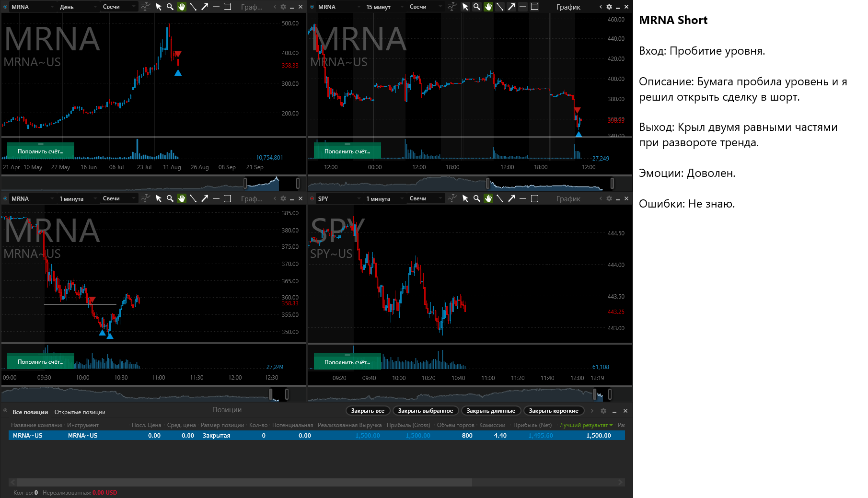Click the Прибыль (Net) column header
Viewport: 868px width, 498px height.
pyautogui.click(x=532, y=425)
